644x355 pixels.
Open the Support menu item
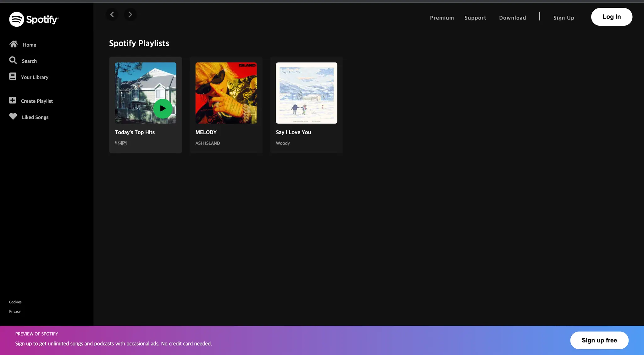click(475, 18)
